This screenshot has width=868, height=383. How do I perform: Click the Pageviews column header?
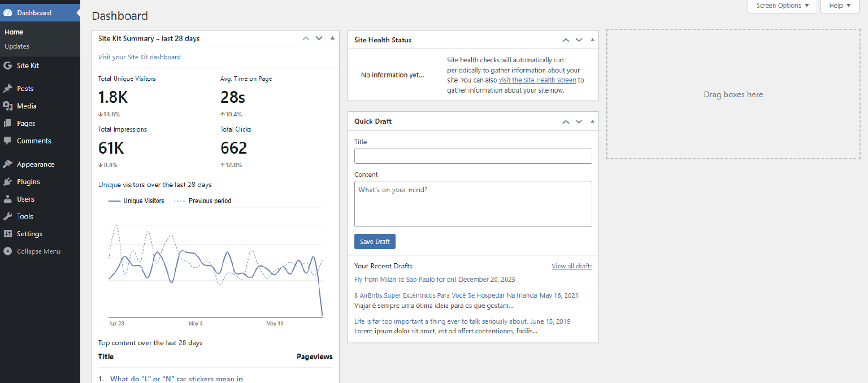pyautogui.click(x=315, y=356)
